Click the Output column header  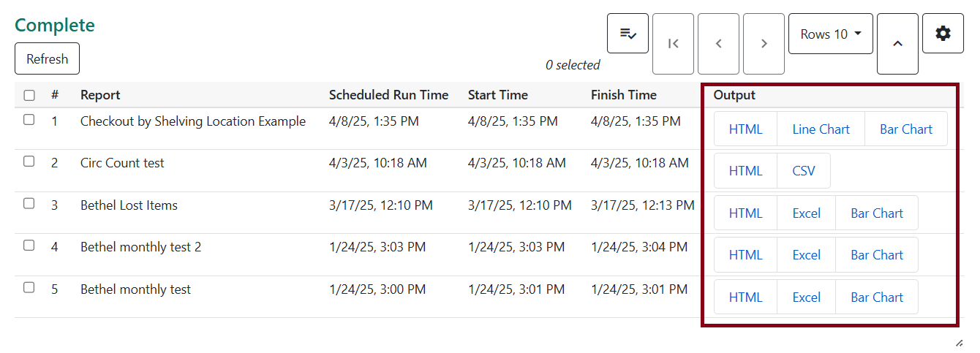click(734, 95)
